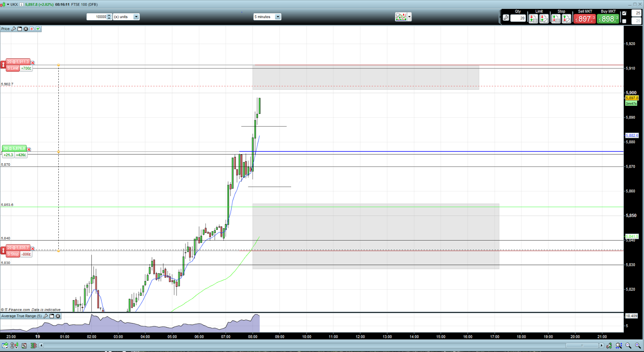Click limit order move arrows handle

point(3,64)
